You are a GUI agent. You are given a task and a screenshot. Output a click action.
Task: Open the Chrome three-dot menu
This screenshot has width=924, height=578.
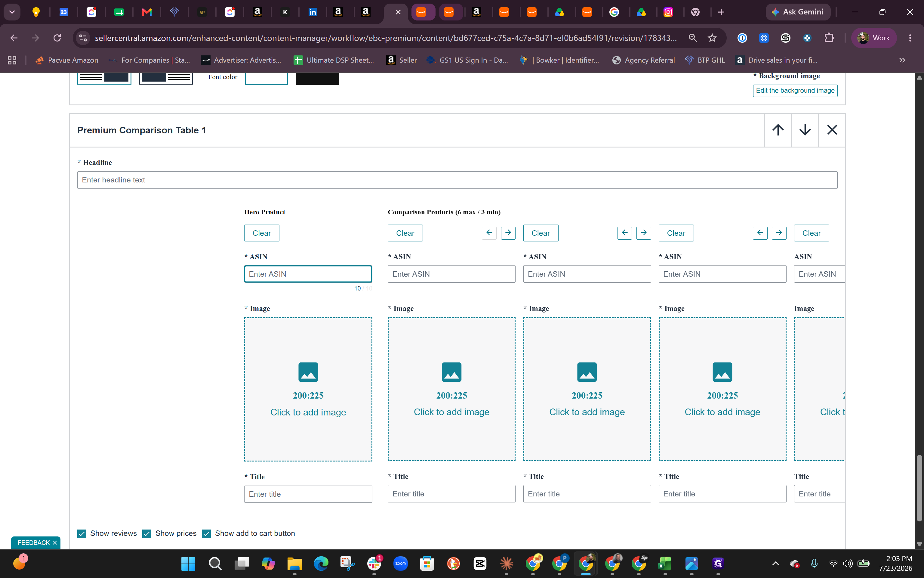[910, 38]
